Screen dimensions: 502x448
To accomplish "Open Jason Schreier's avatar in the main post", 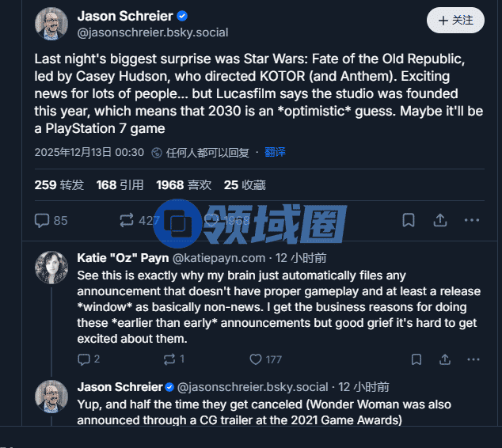I will (51, 24).
